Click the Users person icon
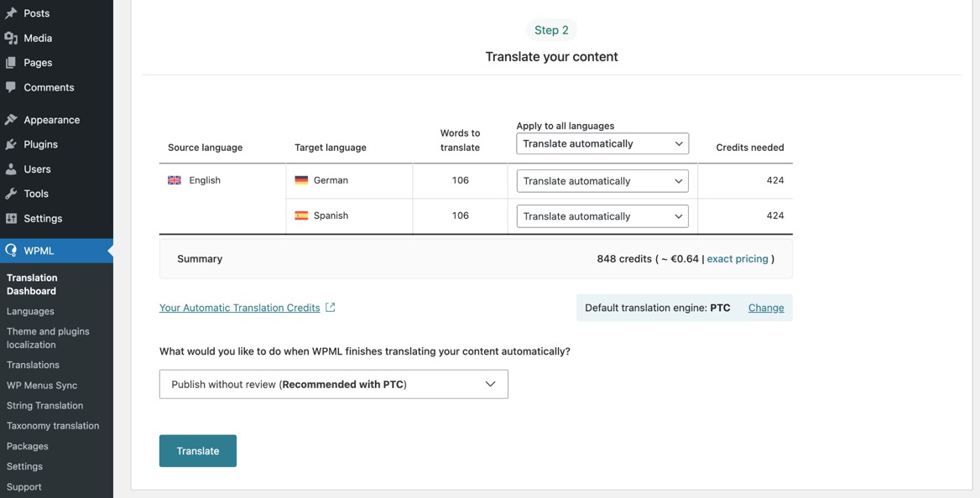 [x=11, y=169]
